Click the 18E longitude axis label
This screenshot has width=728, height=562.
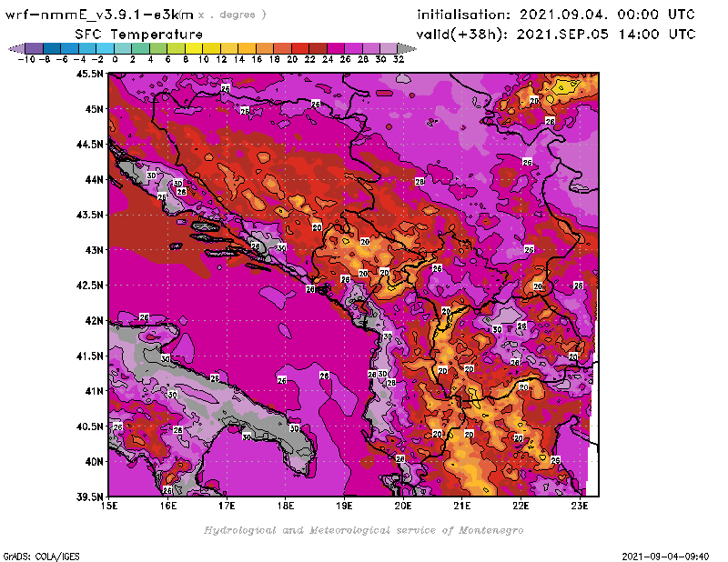click(x=286, y=506)
